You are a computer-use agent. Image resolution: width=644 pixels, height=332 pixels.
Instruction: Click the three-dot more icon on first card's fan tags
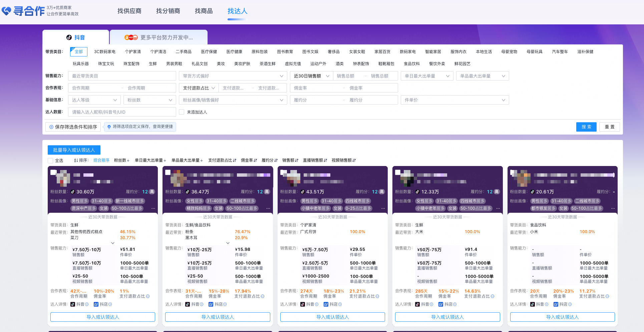click(x=153, y=208)
